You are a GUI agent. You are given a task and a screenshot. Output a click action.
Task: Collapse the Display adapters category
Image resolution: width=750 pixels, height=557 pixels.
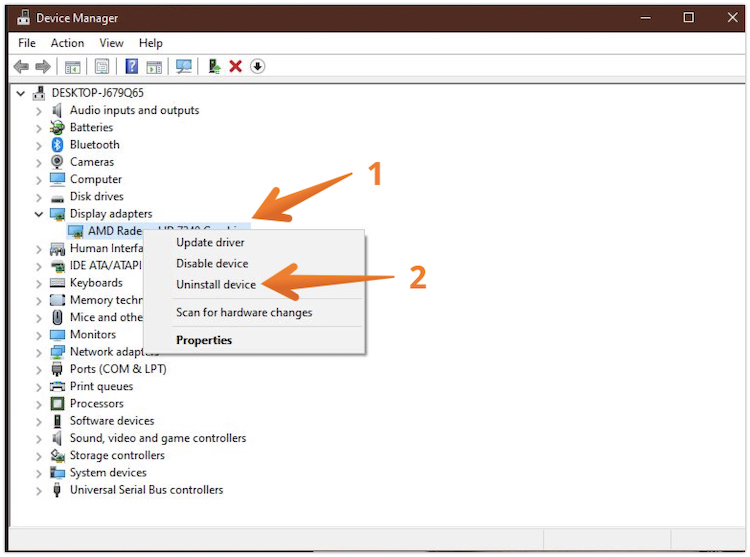point(39,214)
